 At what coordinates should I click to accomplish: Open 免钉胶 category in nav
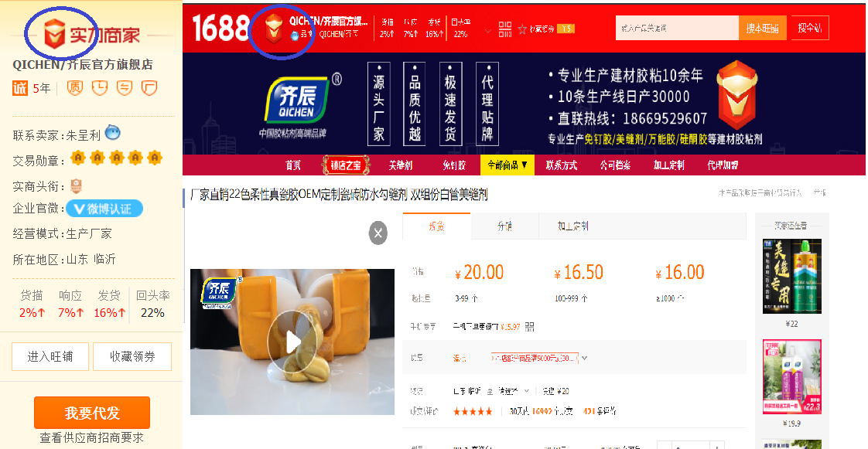pos(454,165)
